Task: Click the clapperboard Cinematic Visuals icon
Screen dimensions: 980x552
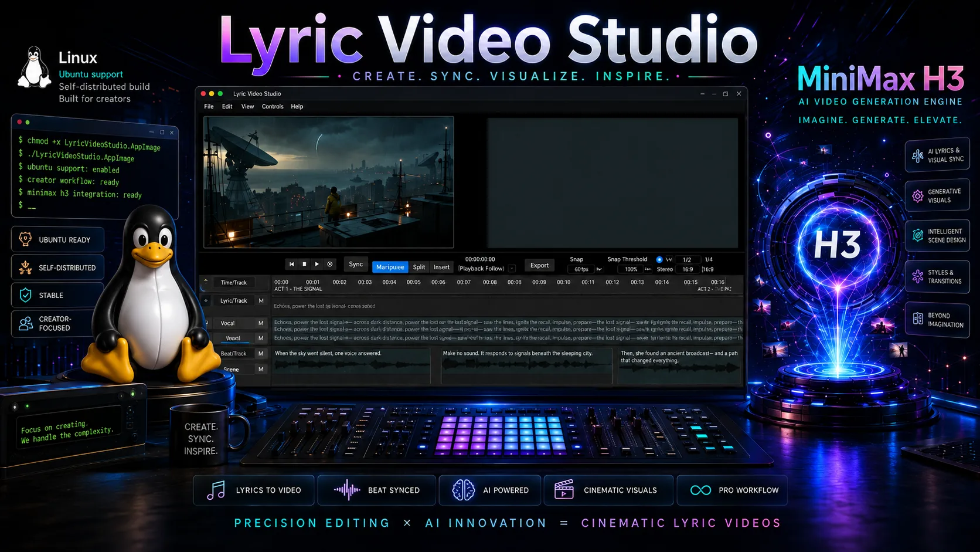Action: coord(564,490)
